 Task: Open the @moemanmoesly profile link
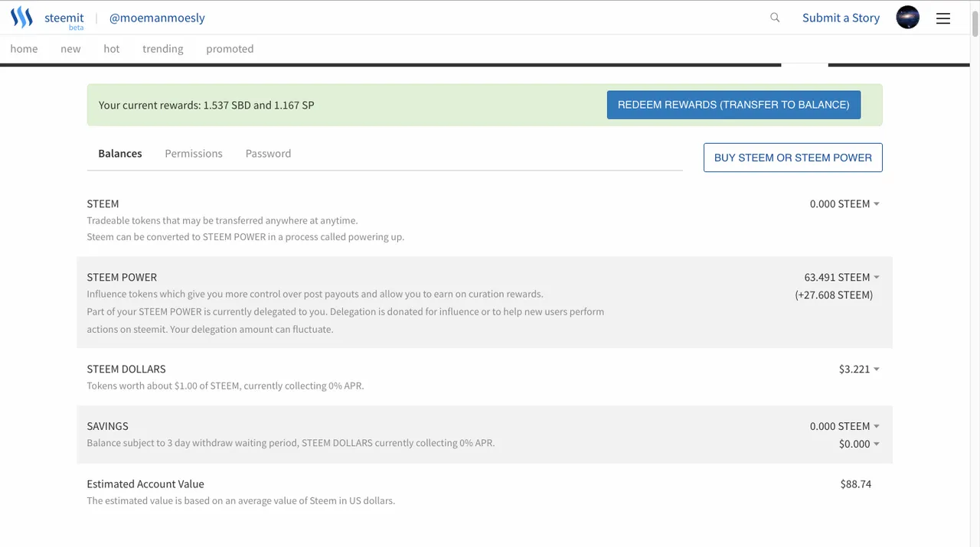point(157,18)
